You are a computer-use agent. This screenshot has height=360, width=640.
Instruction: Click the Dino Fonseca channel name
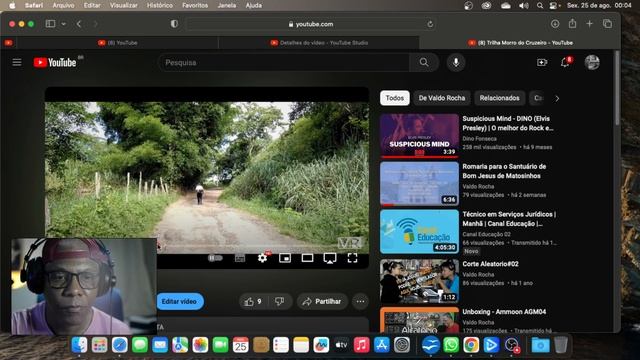coord(480,139)
